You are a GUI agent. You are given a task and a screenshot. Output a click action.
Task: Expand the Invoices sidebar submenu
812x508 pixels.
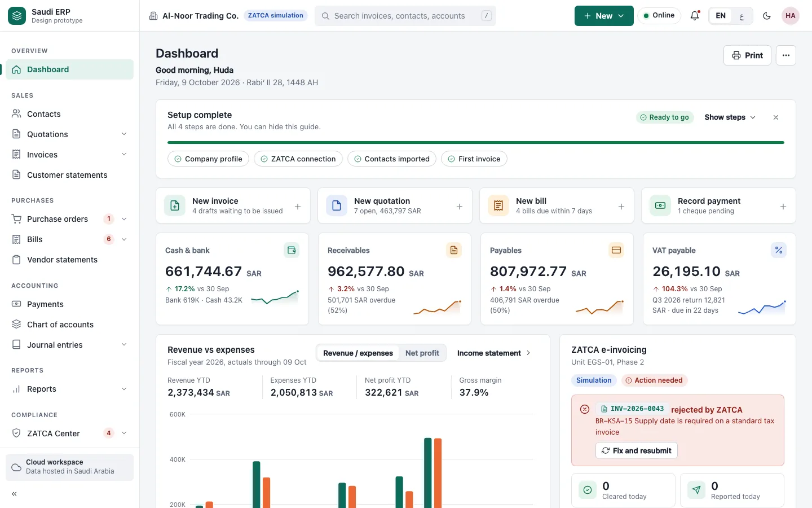coord(124,155)
